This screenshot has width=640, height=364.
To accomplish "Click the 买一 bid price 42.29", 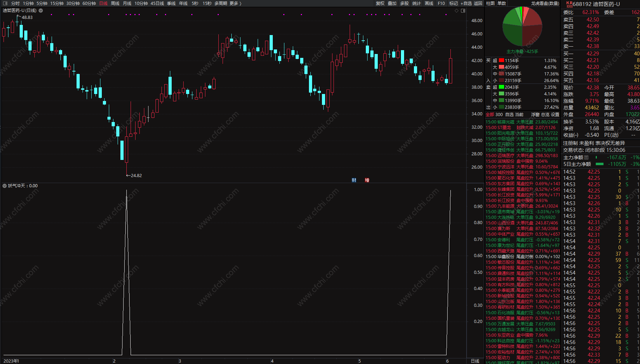I will 593,54.
